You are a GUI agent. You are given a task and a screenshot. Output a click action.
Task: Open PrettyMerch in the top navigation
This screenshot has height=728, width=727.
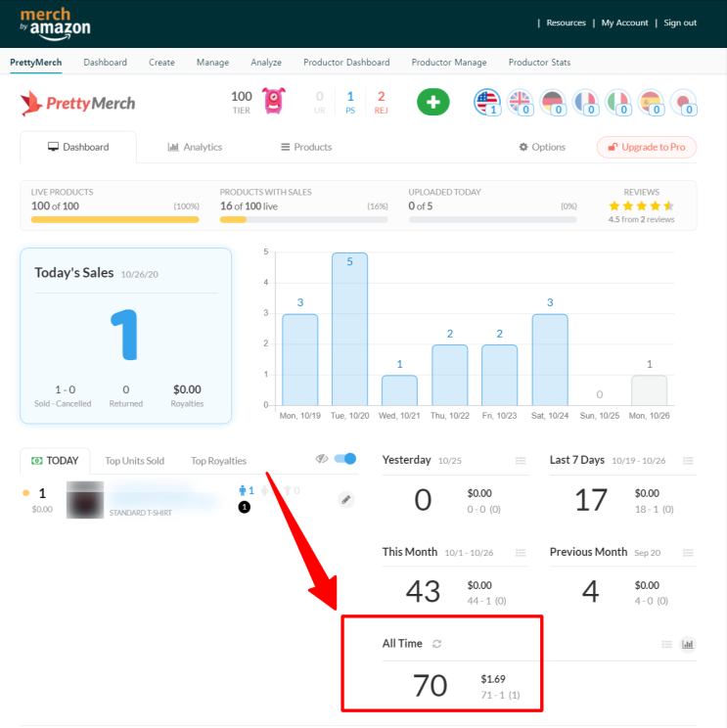[x=36, y=63]
